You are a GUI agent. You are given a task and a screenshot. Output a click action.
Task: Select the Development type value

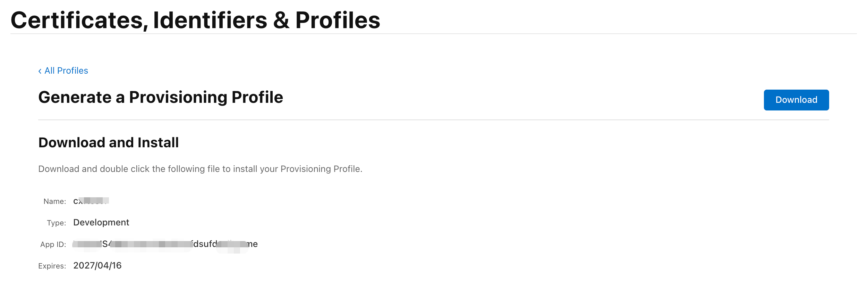(x=101, y=222)
